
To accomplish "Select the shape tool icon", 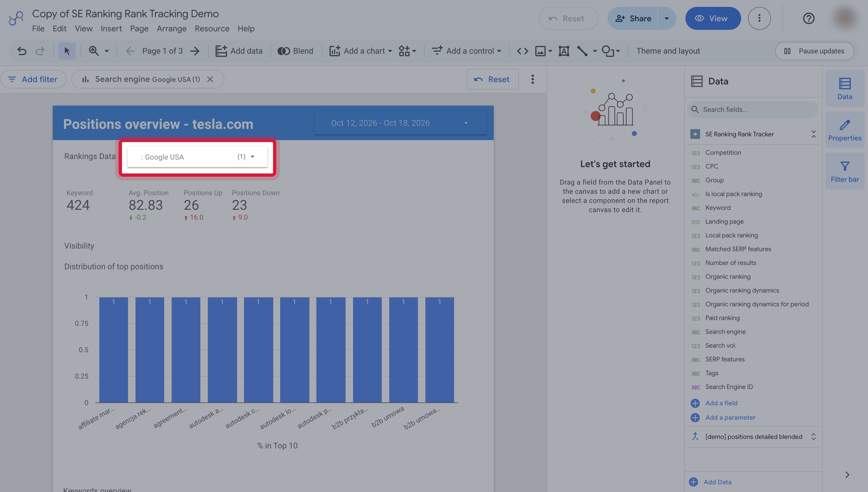I will point(608,51).
